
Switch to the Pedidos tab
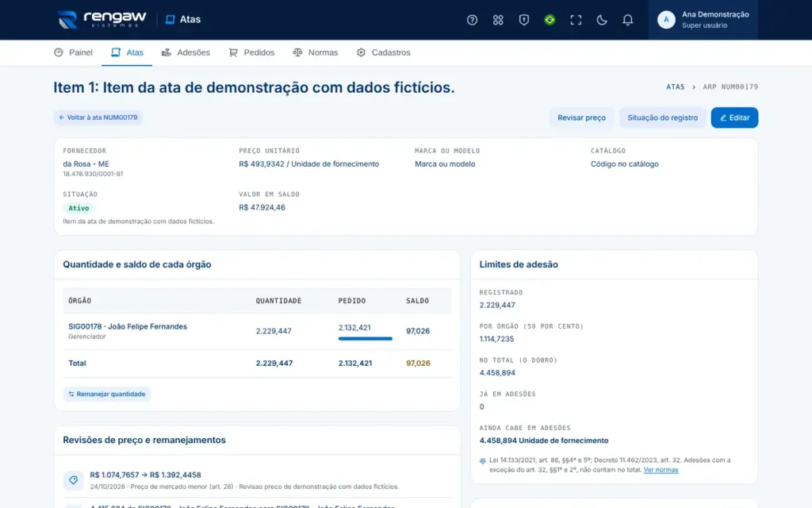[251, 52]
